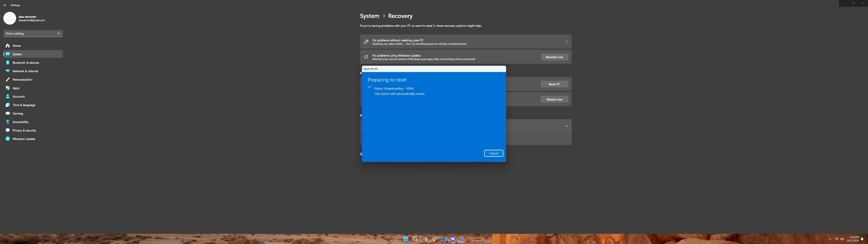Click the search magnifier in settings box
The width and height of the screenshot is (868, 244).
click(59, 33)
